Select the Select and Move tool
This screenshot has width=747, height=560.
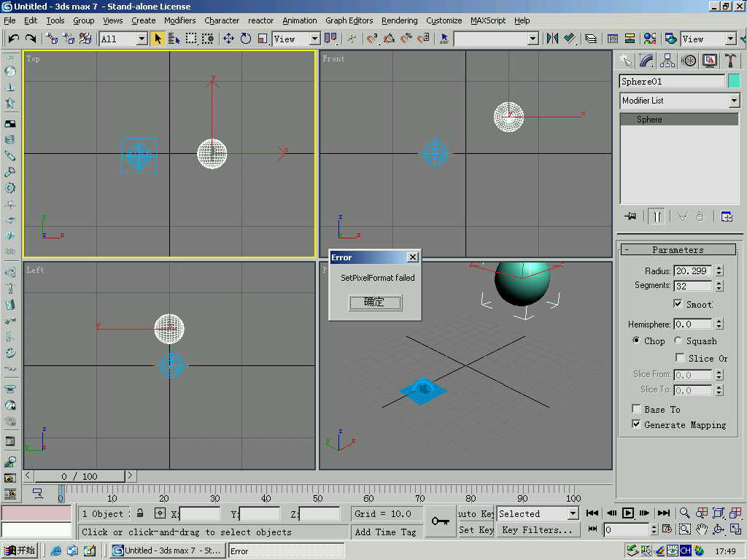pyautogui.click(x=228, y=39)
